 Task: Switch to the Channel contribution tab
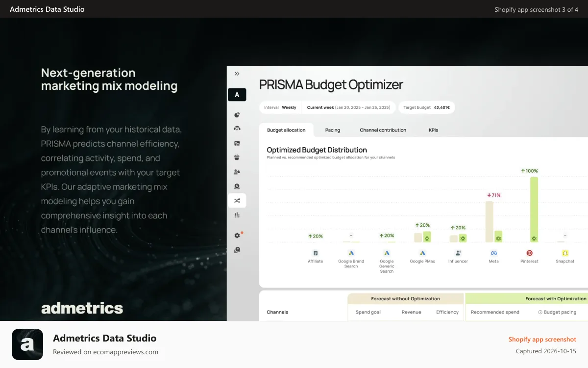383,130
